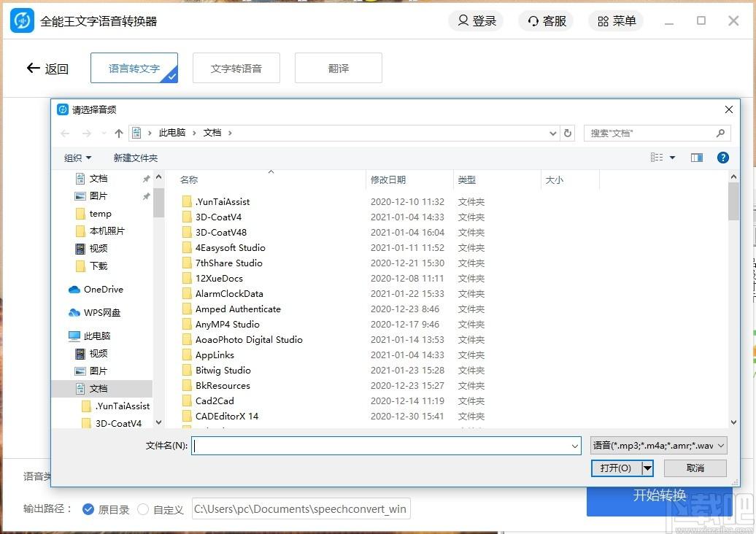756x534 pixels.
Task: Expand address bar history dropdown
Action: (x=552, y=133)
